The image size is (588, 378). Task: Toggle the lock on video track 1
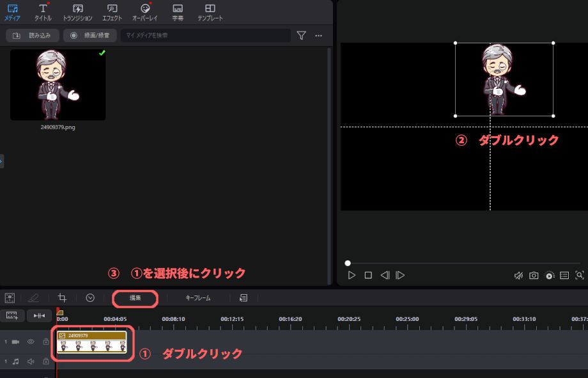pos(45,342)
